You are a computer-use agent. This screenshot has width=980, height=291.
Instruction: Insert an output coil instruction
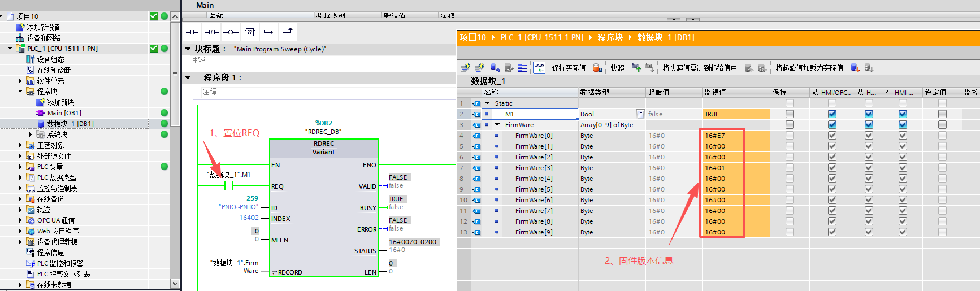(x=230, y=32)
